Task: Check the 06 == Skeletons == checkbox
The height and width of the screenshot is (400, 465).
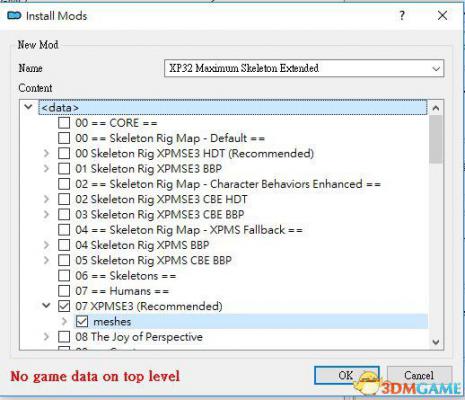Action: (64, 276)
